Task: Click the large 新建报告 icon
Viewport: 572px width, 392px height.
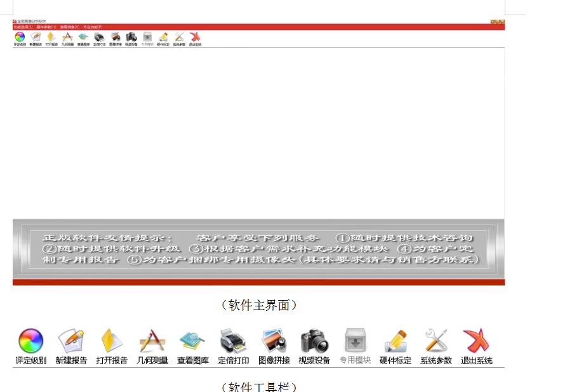Action: click(71, 341)
